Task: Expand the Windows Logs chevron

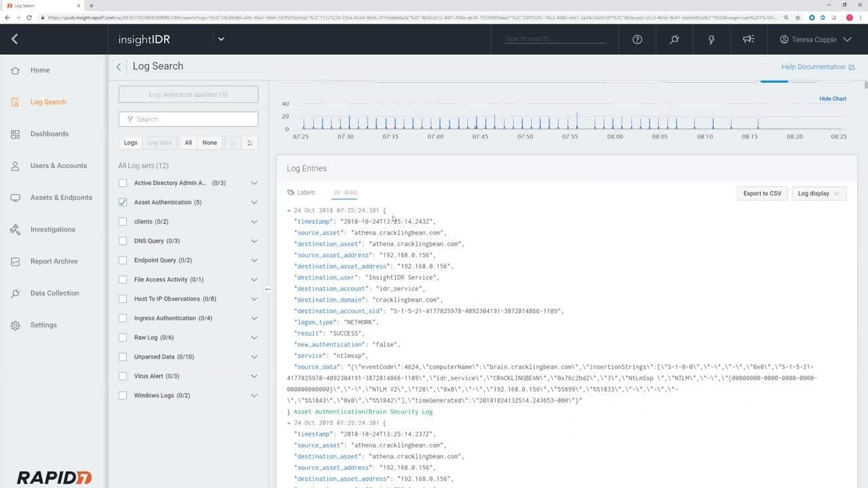Action: click(254, 395)
